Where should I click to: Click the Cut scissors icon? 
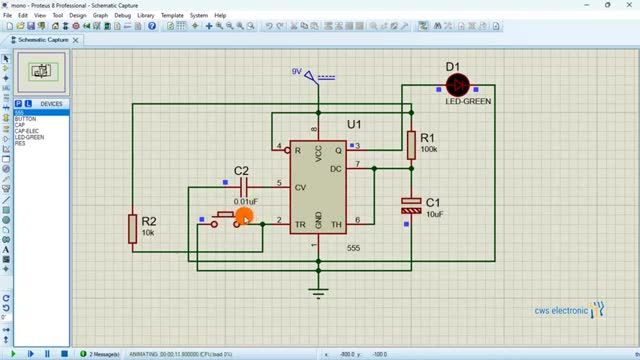pyautogui.click(x=293, y=26)
